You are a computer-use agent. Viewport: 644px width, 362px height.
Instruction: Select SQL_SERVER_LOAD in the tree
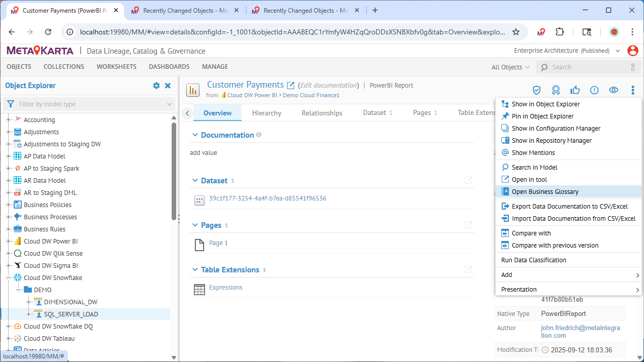71,314
